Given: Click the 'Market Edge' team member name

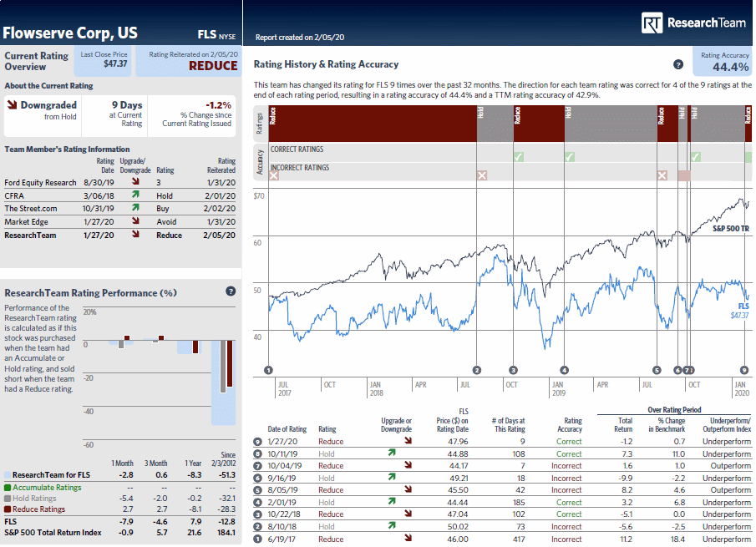Looking at the screenshot, I should point(27,221).
